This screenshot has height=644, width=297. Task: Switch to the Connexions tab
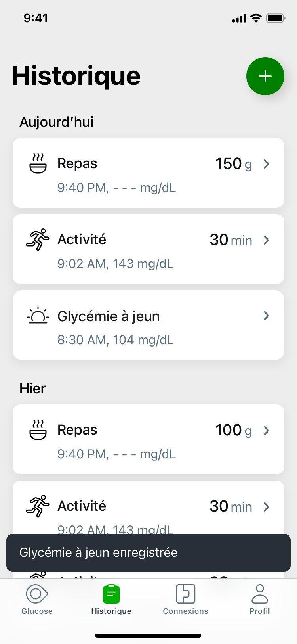[185, 599]
